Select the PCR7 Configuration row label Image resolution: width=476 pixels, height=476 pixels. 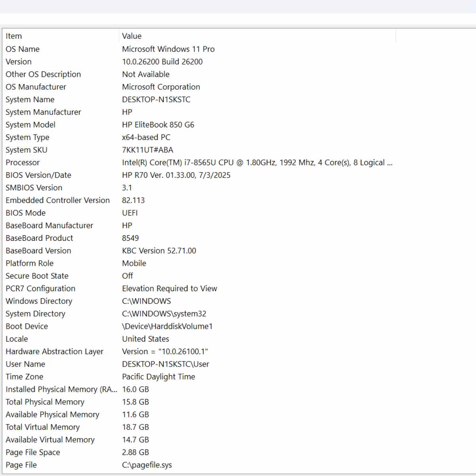pos(40,289)
